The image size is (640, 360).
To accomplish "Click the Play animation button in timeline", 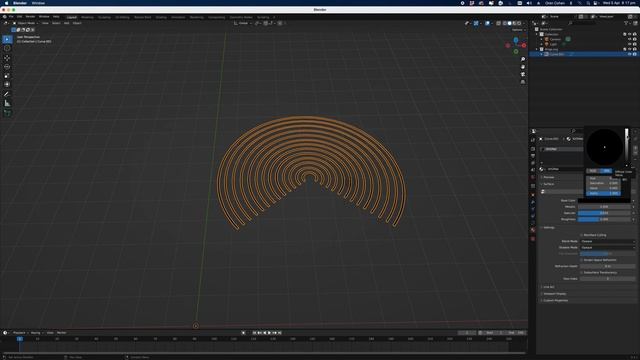I will click(x=269, y=333).
